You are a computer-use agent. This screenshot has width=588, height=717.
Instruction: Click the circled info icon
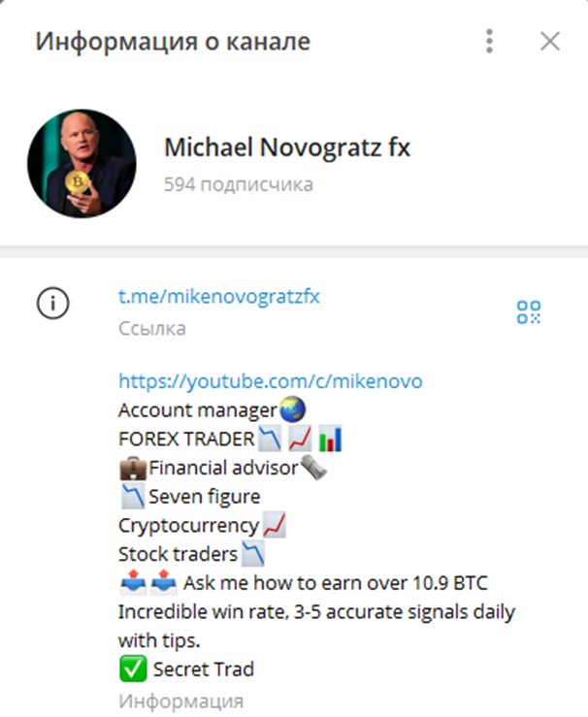[53, 303]
